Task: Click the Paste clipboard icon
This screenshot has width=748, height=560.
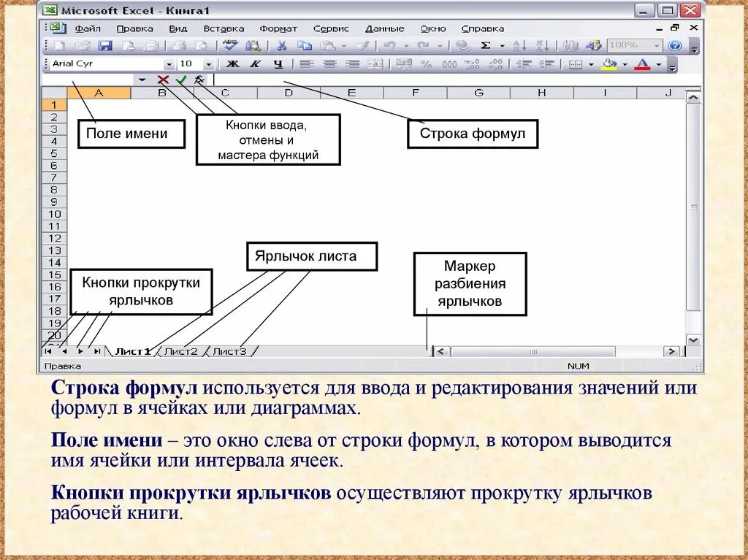Action: (x=328, y=46)
